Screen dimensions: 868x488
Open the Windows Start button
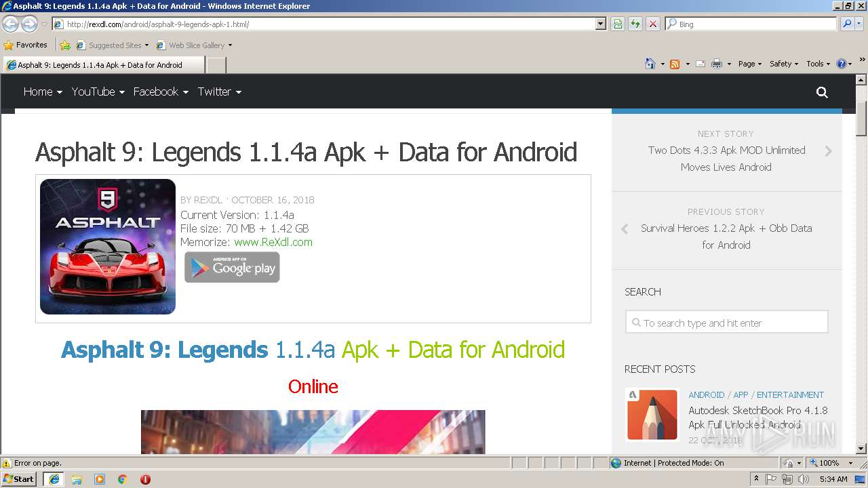click(19, 479)
